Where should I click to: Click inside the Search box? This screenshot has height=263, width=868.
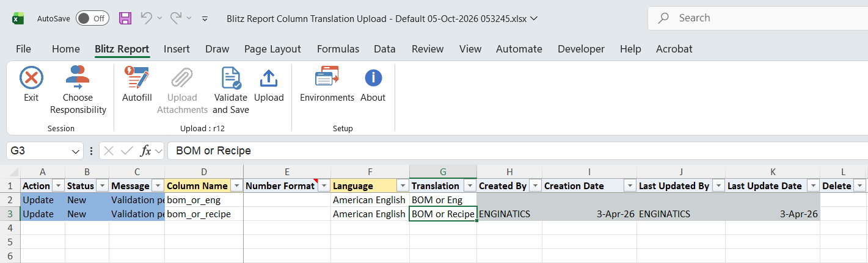[x=757, y=18]
